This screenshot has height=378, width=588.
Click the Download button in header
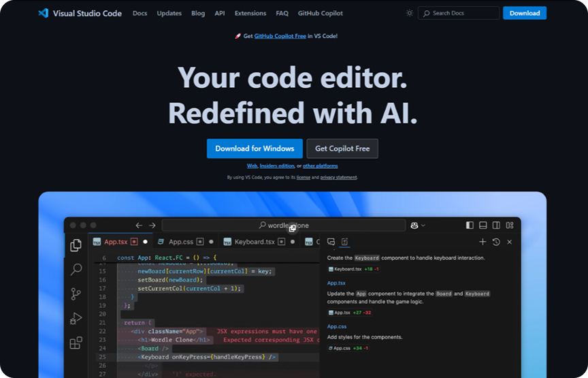pyautogui.click(x=525, y=13)
